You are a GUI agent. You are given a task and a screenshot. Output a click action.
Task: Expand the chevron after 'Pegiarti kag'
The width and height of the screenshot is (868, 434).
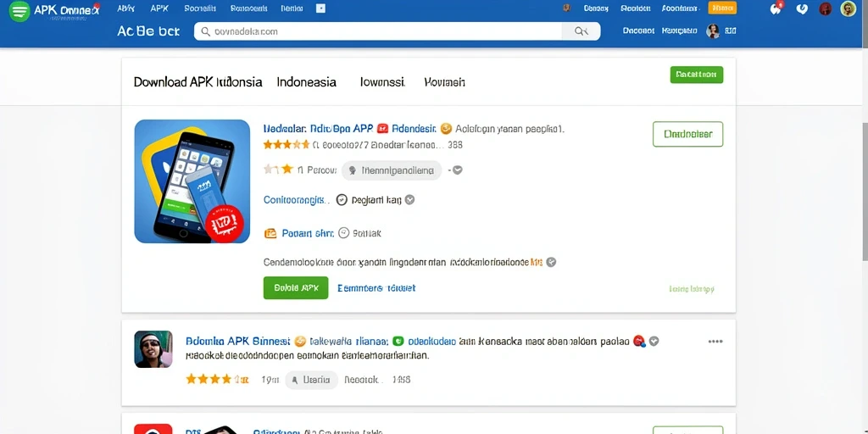click(x=409, y=200)
